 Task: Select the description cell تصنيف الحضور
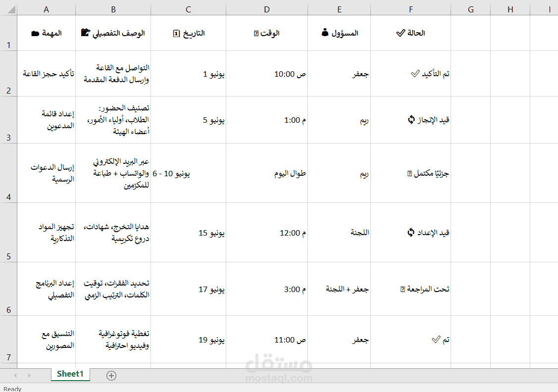tap(113, 120)
